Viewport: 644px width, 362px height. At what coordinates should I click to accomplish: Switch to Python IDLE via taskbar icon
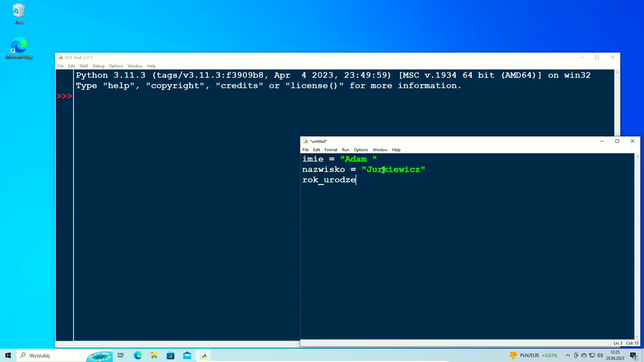pyautogui.click(x=204, y=355)
